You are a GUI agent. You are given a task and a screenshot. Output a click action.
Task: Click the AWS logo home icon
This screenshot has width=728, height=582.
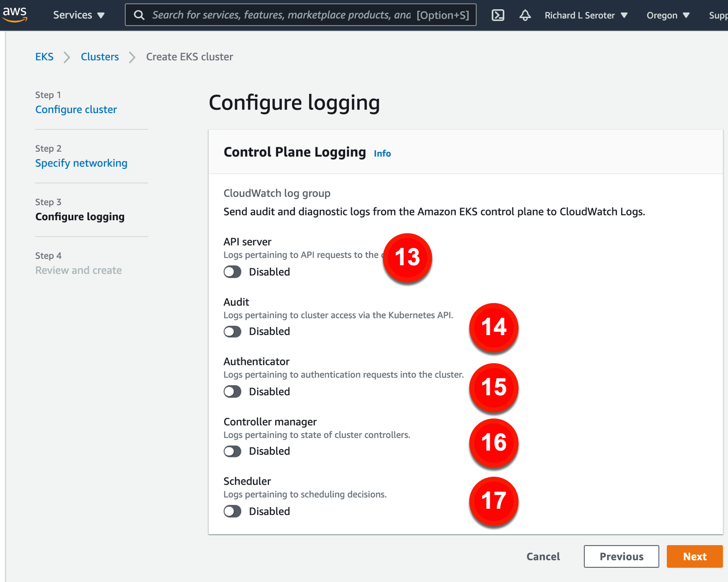15,14
